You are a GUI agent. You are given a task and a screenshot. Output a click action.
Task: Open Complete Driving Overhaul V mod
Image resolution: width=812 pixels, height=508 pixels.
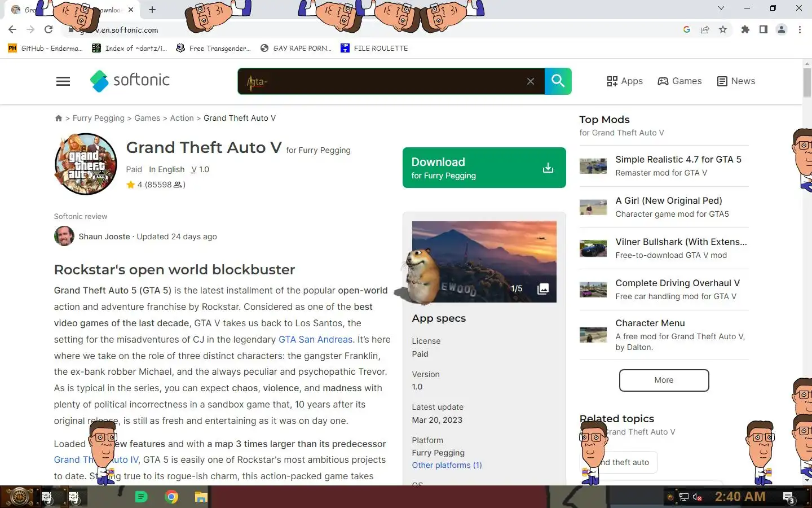point(677,283)
